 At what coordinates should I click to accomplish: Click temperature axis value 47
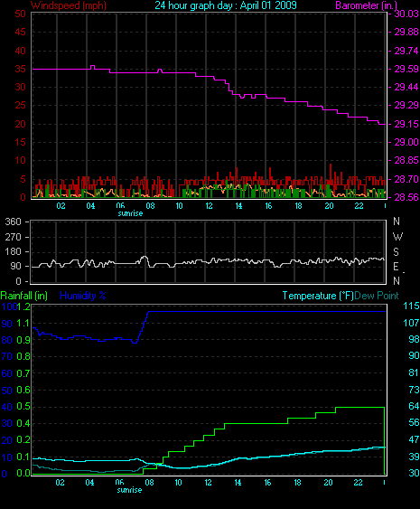point(414,439)
